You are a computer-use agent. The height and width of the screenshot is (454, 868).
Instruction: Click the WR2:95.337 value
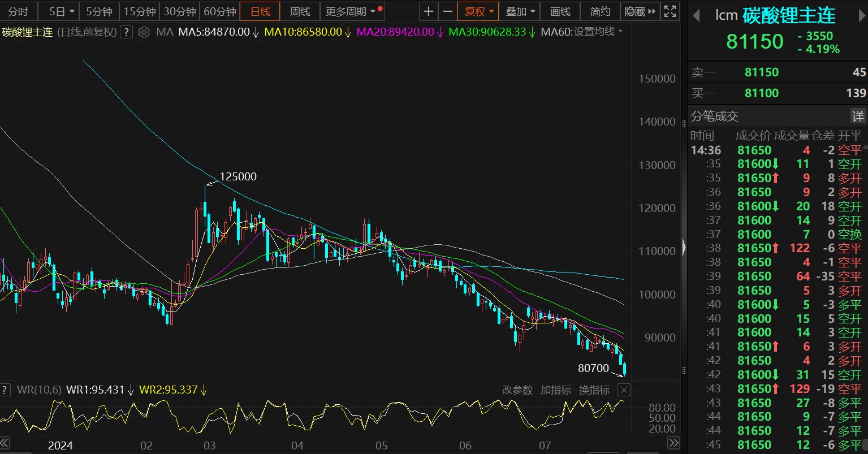pos(169,390)
